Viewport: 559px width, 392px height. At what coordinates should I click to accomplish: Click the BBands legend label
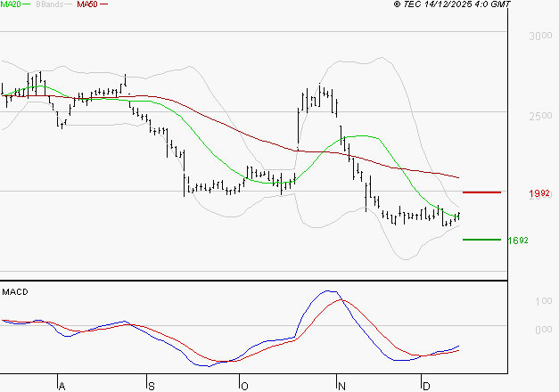[47, 4]
